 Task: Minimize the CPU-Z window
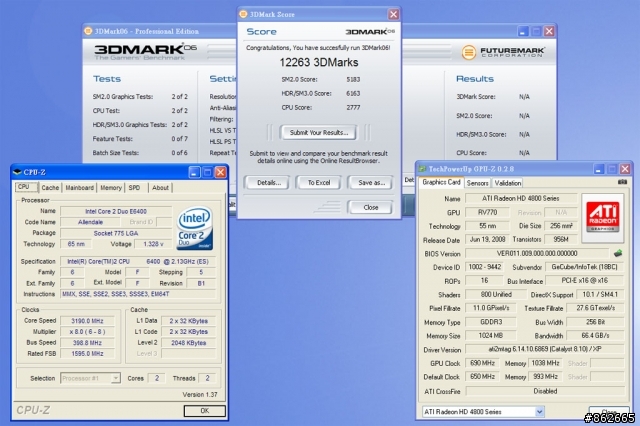pyautogui.click(x=194, y=173)
